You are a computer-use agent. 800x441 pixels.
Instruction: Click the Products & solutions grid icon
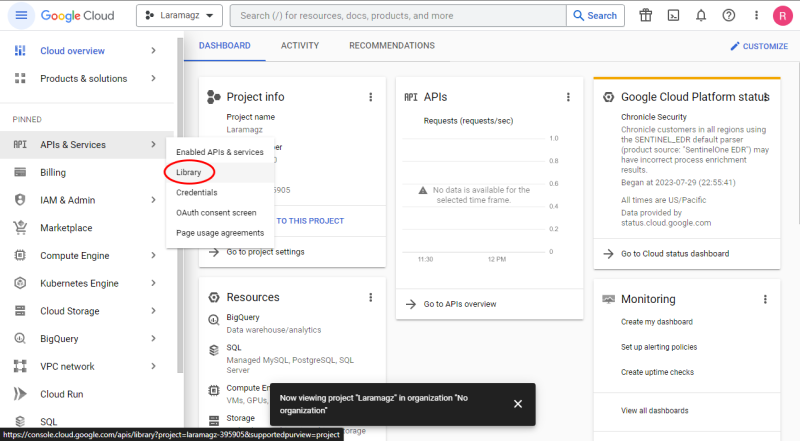click(20, 78)
